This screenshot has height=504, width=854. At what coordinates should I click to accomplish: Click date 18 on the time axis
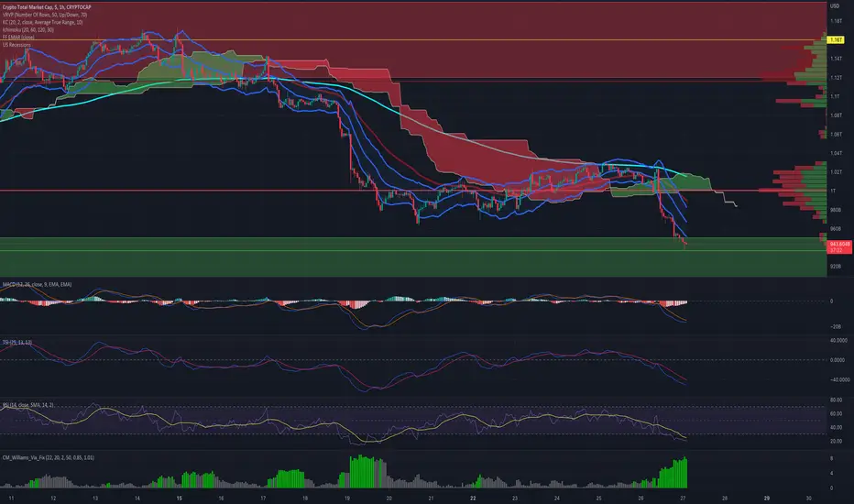[305, 498]
